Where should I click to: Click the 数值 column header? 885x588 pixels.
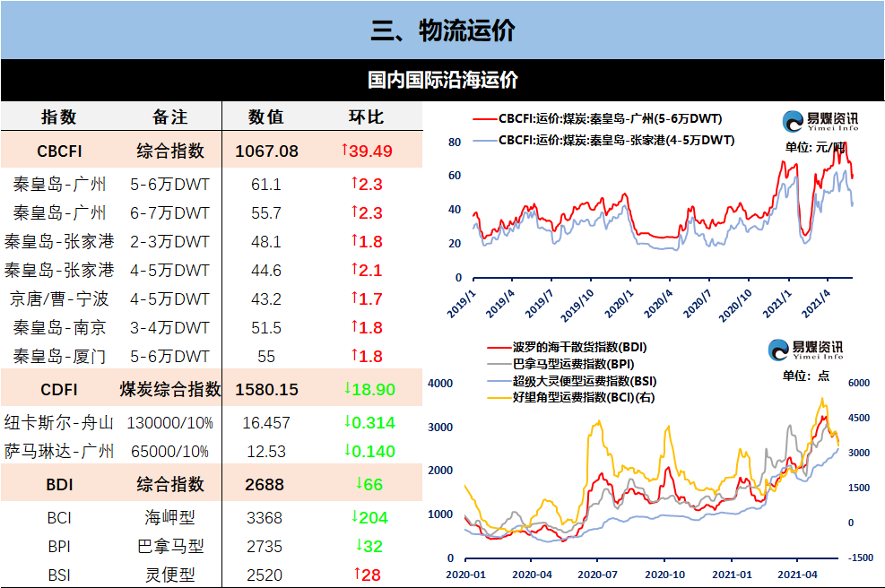[265, 117]
